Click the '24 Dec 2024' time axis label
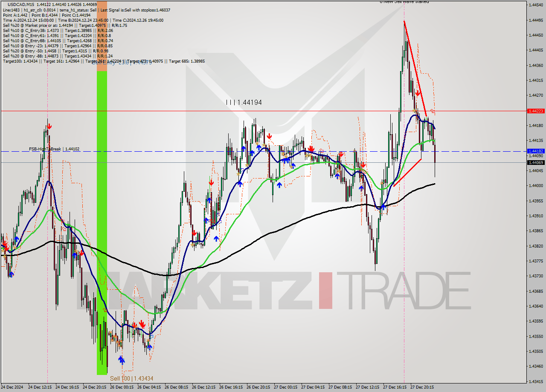Image resolution: width=546 pixels, height=392 pixels. coord(12,387)
